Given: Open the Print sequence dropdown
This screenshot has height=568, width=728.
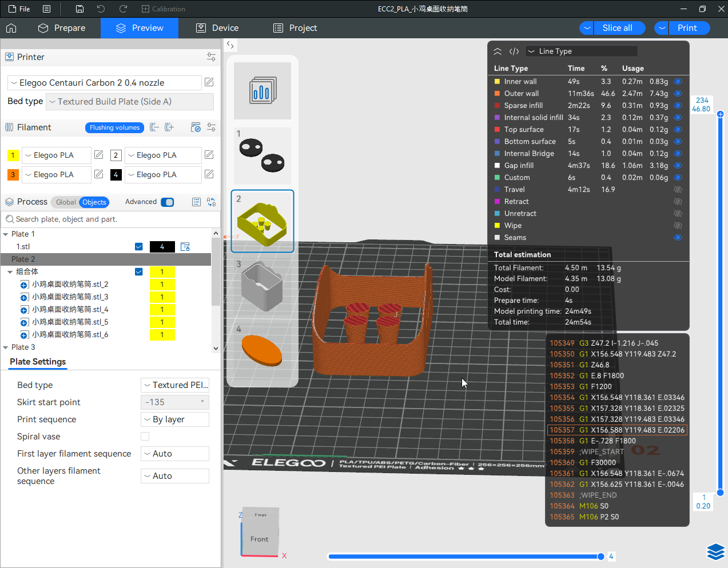Looking at the screenshot, I should [175, 419].
